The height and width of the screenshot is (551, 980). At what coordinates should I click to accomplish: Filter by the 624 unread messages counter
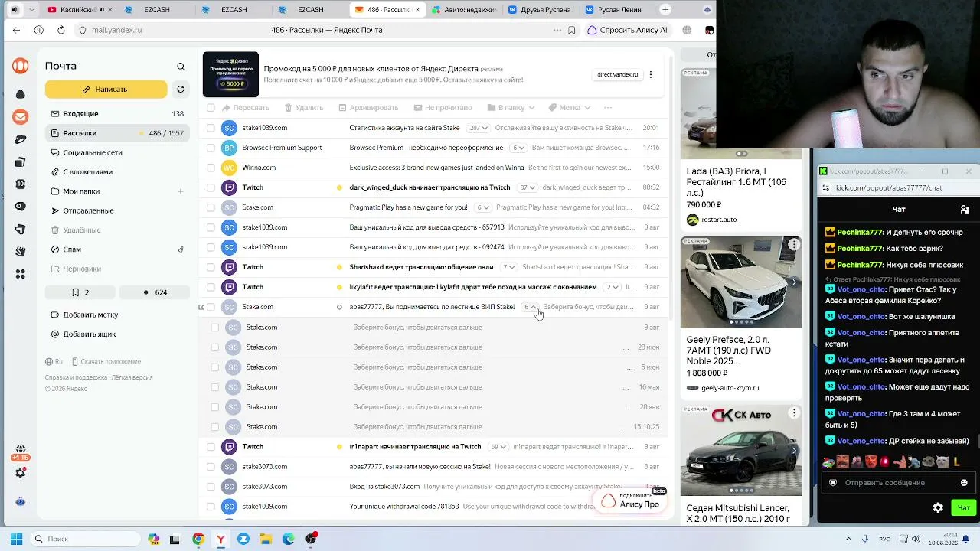pos(155,292)
